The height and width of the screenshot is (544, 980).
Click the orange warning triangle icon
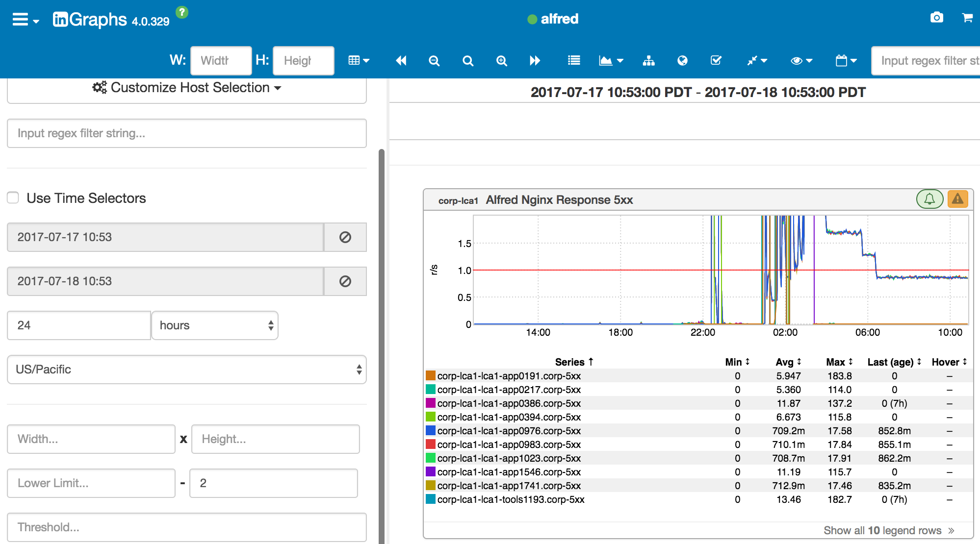(x=957, y=199)
